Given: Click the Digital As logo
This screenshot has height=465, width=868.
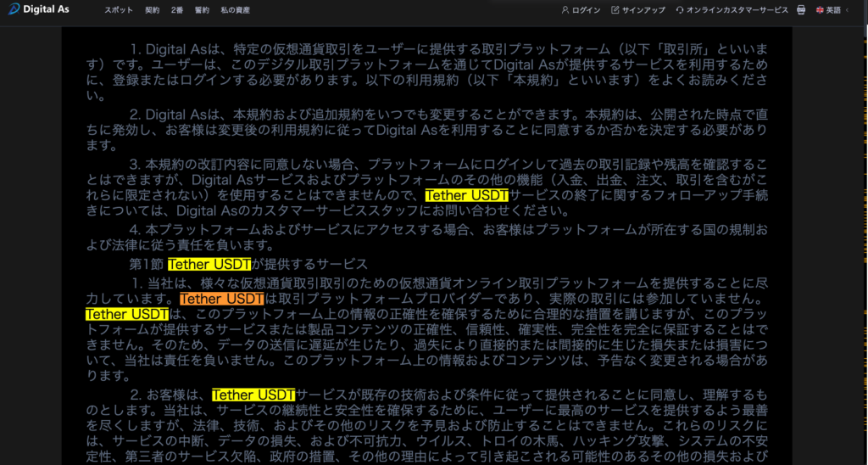Looking at the screenshot, I should pos(39,8).
